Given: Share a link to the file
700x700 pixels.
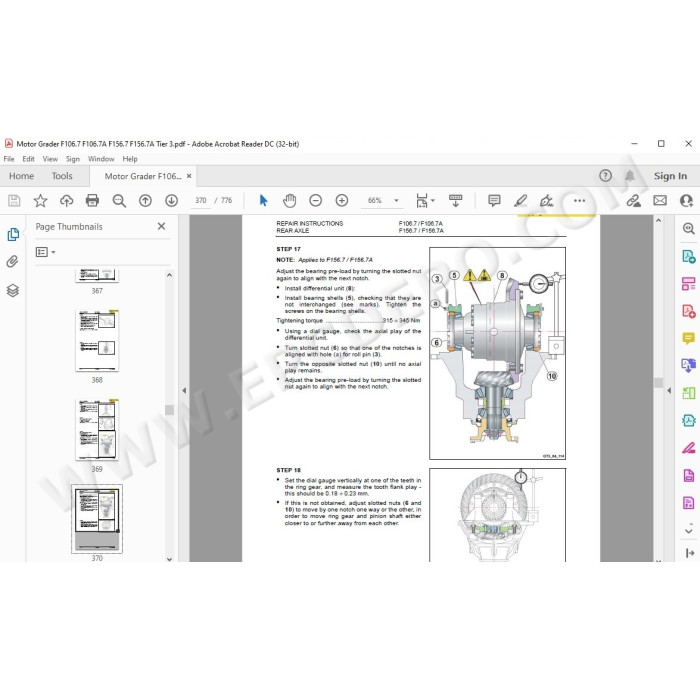Looking at the screenshot, I should 633,200.
